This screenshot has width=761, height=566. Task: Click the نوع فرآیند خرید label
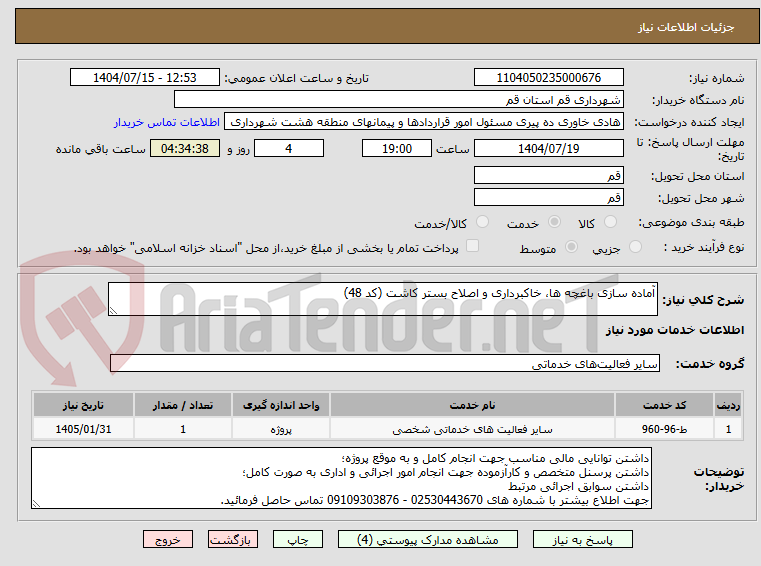click(704, 247)
